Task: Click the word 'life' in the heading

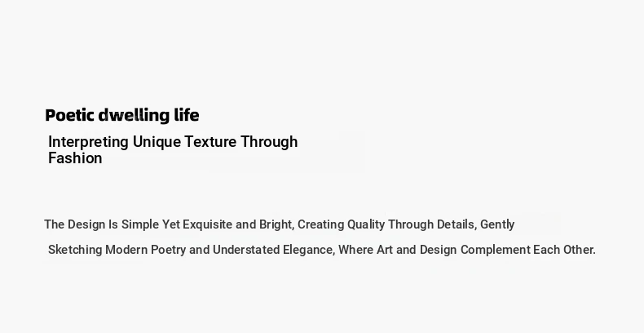Action: tap(187, 115)
